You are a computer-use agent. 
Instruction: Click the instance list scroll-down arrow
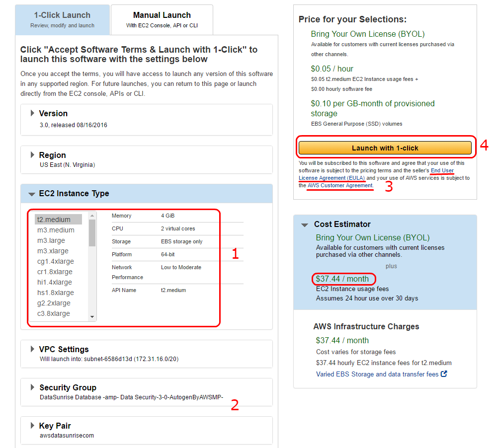(92, 317)
